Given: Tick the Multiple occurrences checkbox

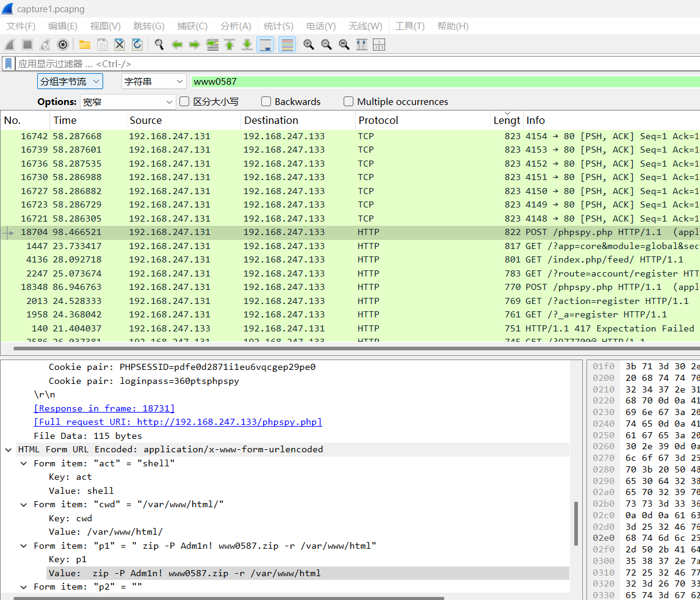Looking at the screenshot, I should pos(348,102).
